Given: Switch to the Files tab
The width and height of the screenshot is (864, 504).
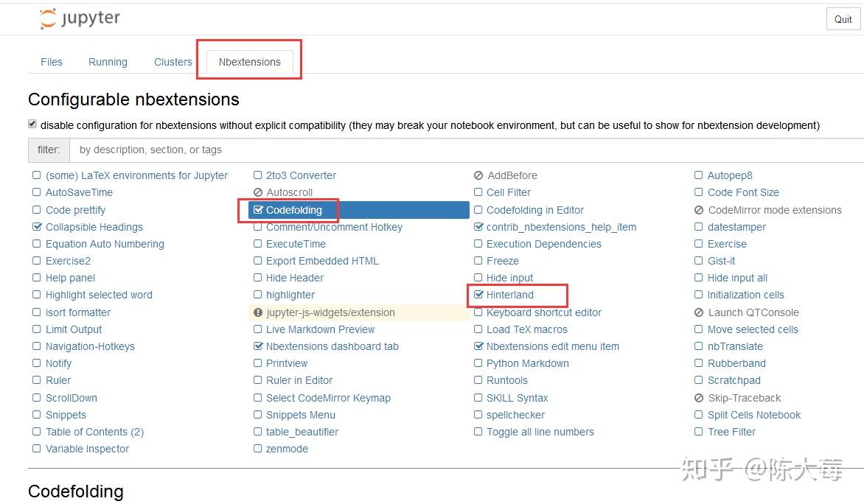Looking at the screenshot, I should (52, 62).
